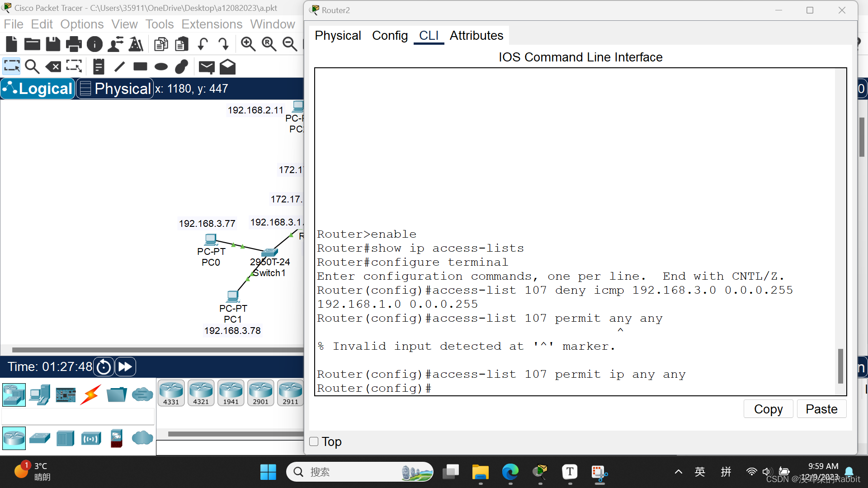Click the Copy button below the CLI
The image size is (868, 488).
[x=768, y=409]
